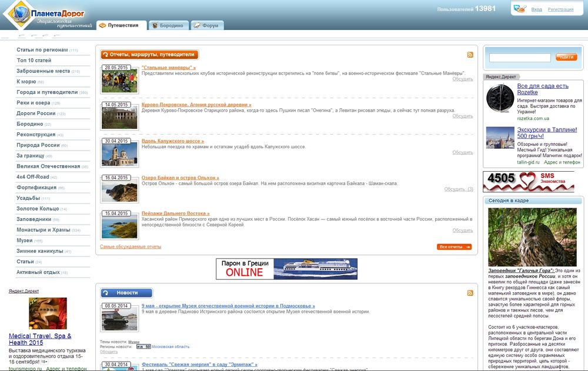
Task: Open Фортификация category
Action: click(36, 187)
